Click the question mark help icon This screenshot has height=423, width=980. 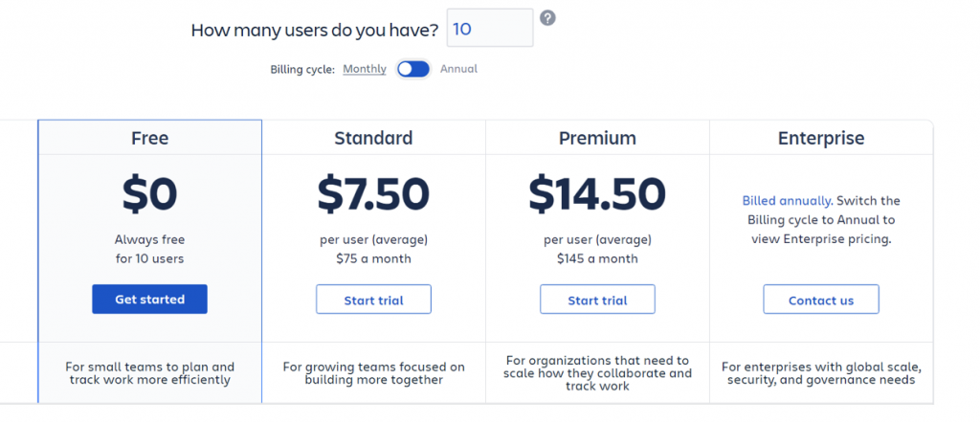(x=547, y=18)
